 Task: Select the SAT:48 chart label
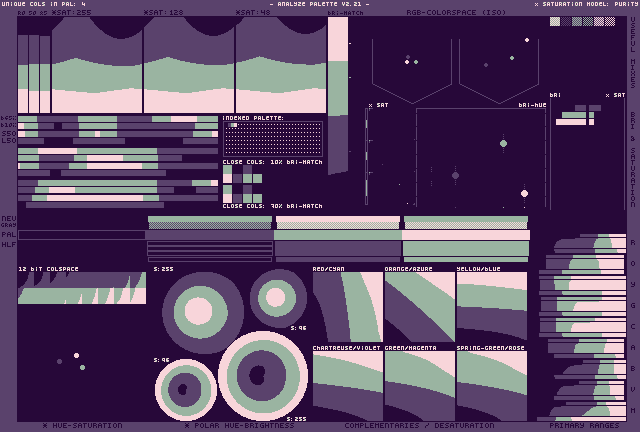(253, 12)
